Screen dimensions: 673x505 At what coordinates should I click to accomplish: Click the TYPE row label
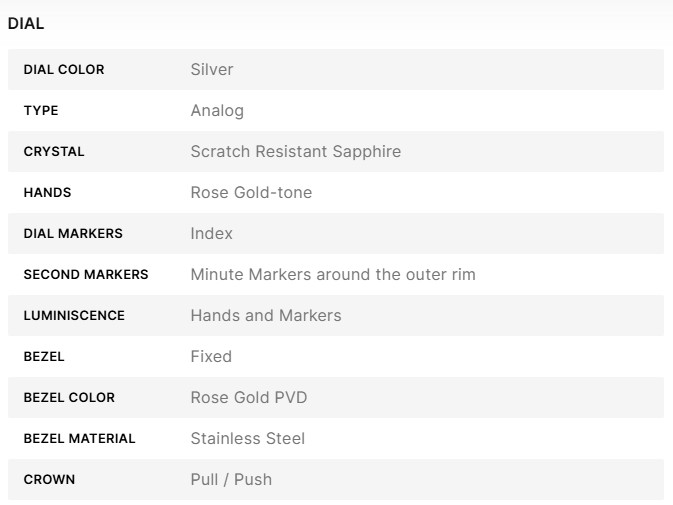click(41, 111)
